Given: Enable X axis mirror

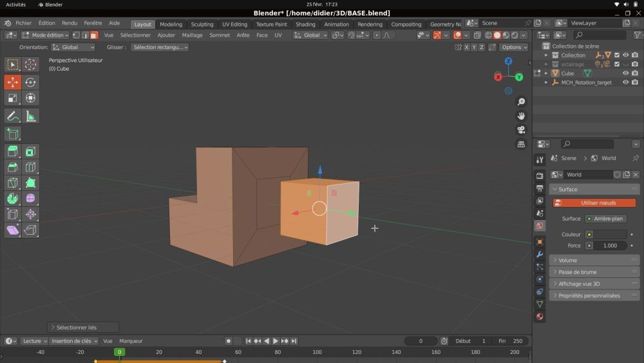Looking at the screenshot, I should [466, 47].
